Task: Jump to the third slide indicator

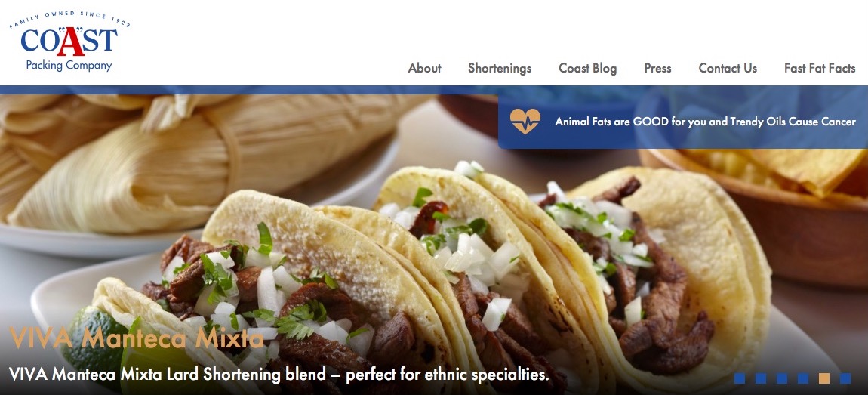Action: point(782,378)
